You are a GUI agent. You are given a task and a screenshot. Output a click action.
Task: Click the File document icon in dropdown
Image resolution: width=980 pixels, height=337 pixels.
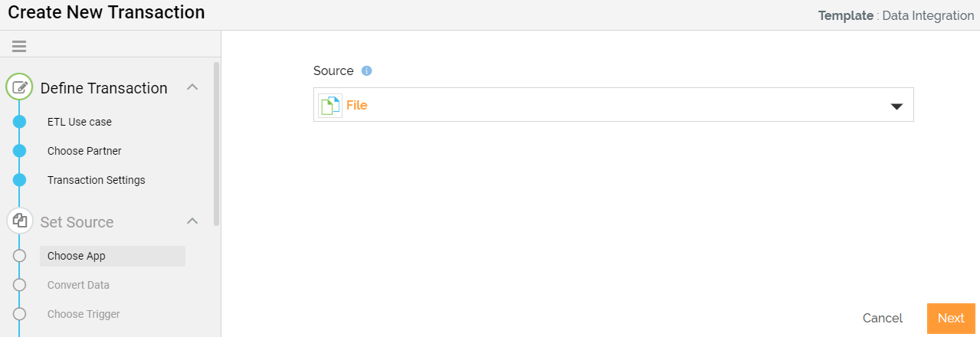click(329, 106)
